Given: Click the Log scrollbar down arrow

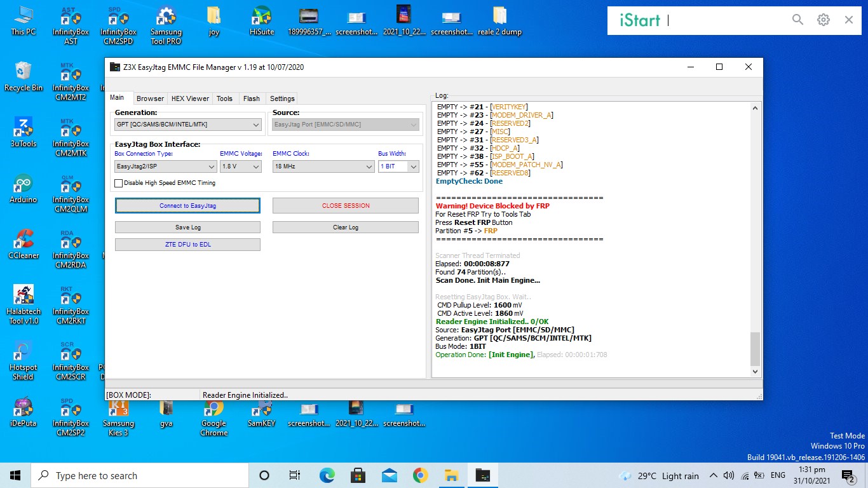Looking at the screenshot, I should pos(755,372).
